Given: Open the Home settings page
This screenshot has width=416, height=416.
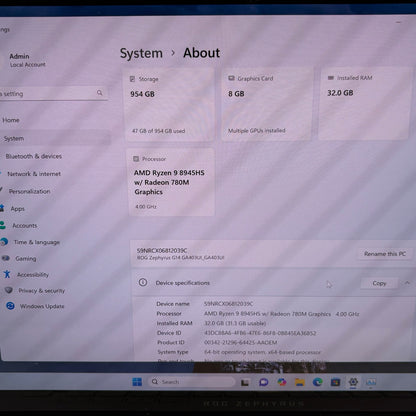Looking at the screenshot, I should pyautogui.click(x=11, y=120).
